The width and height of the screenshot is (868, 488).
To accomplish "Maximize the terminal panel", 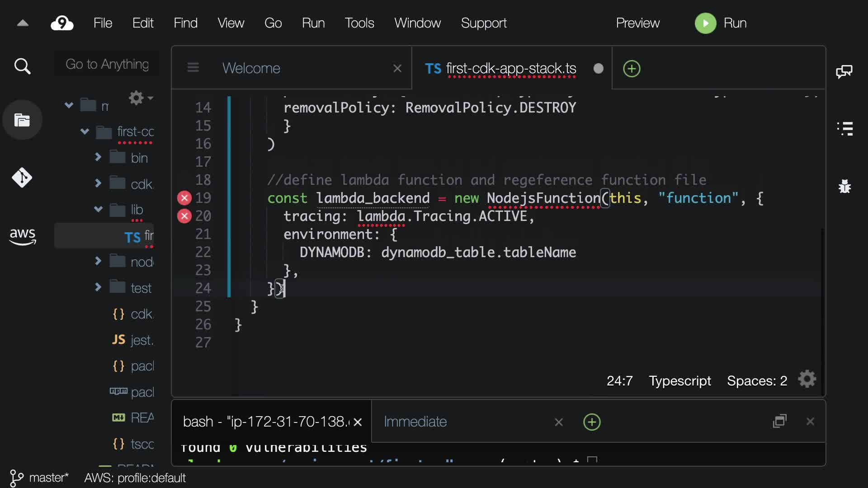I will pos(780,421).
